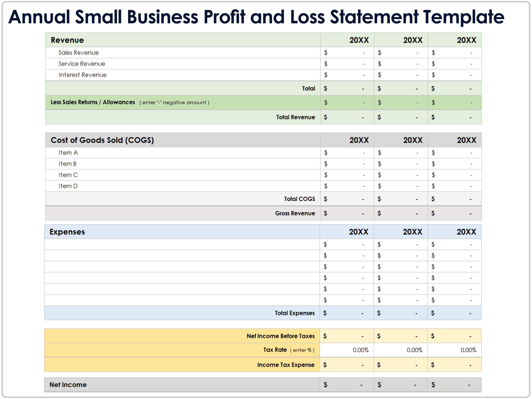This screenshot has width=532, height=399.
Task: Select the Expenses section header
Action: pos(67,232)
